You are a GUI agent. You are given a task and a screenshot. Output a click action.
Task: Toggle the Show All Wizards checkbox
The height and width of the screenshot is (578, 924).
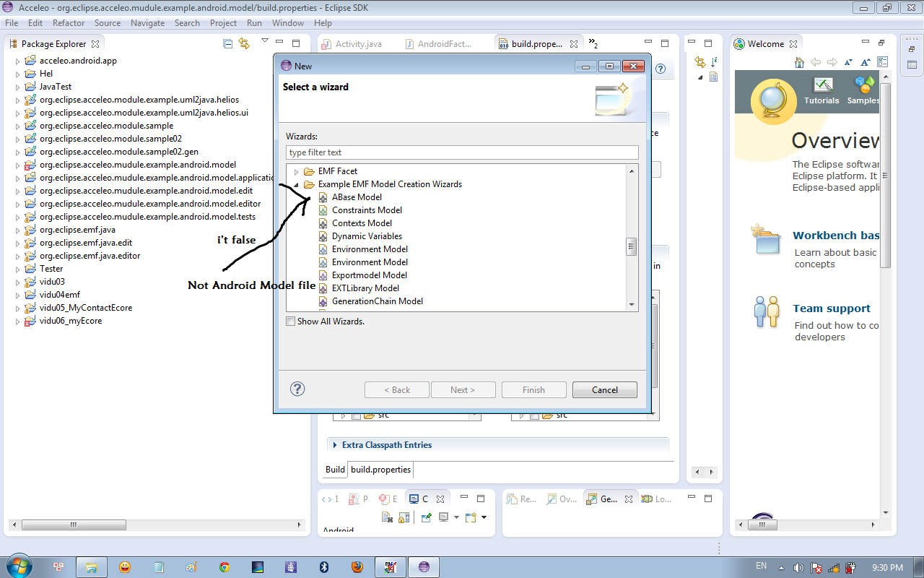point(291,321)
